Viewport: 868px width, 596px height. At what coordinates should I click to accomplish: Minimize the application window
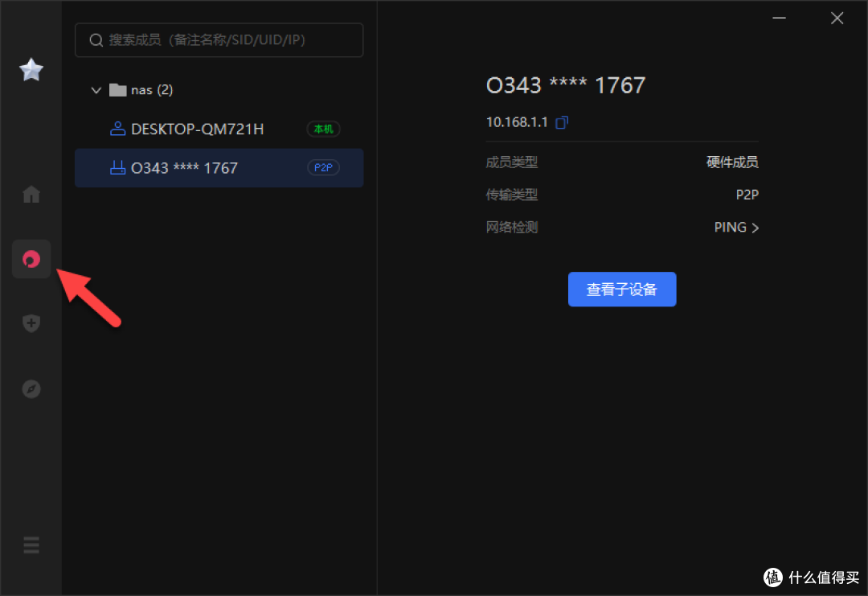click(779, 18)
